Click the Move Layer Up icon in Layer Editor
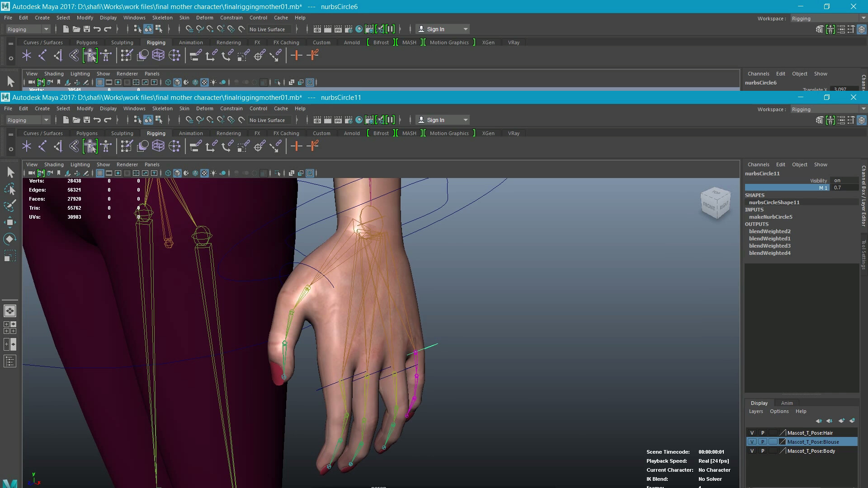The height and width of the screenshot is (488, 868). pos(819,421)
